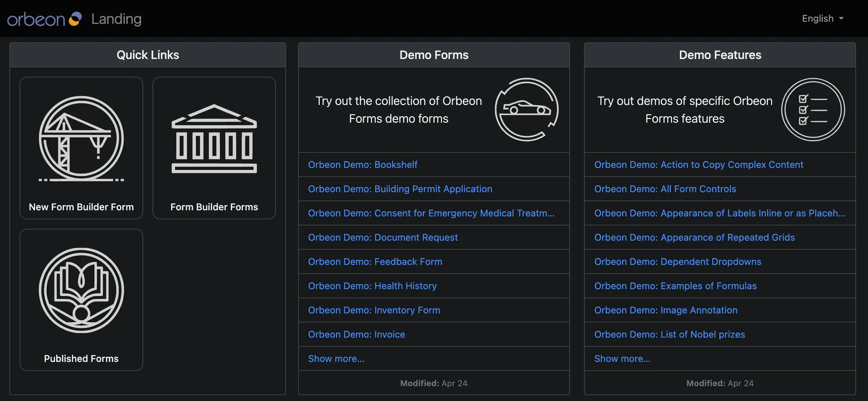
Task: Open Consent for Emergency Medical Treatment demo
Action: [x=431, y=213]
